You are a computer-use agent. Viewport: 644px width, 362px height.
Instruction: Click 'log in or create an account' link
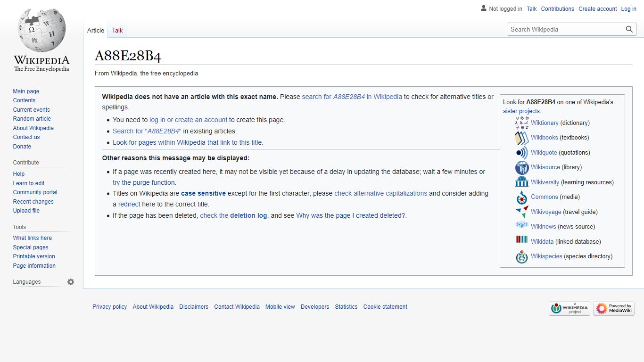(x=189, y=120)
